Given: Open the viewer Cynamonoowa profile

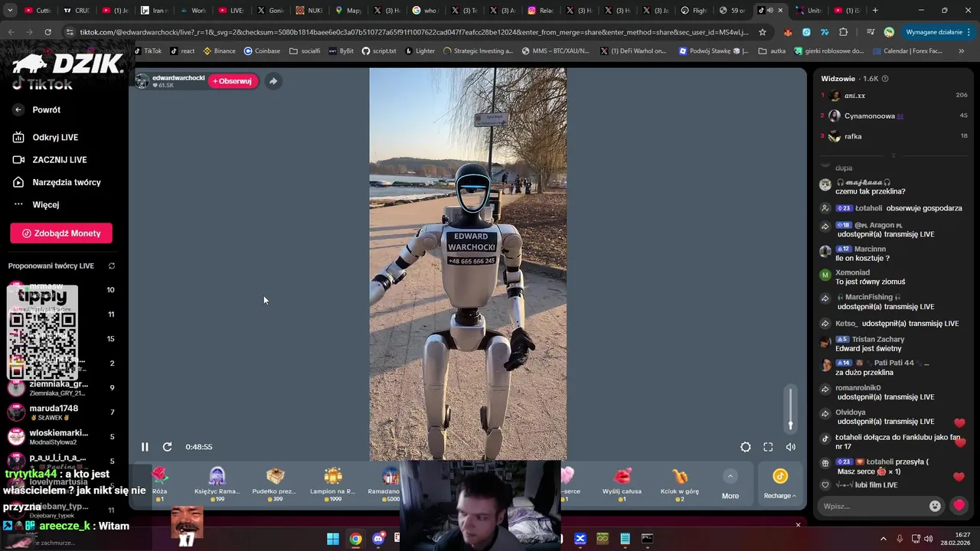Looking at the screenshot, I should coord(870,116).
